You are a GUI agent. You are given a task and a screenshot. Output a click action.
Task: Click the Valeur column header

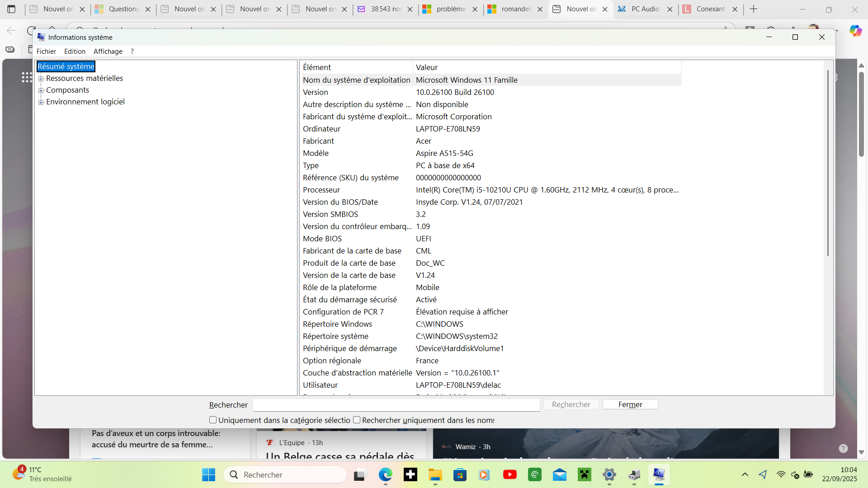547,67
